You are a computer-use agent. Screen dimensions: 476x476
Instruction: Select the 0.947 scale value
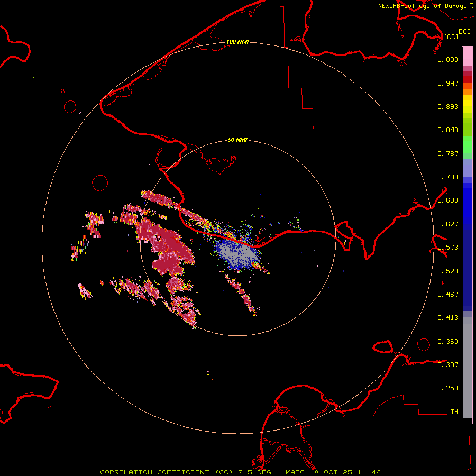(448, 83)
